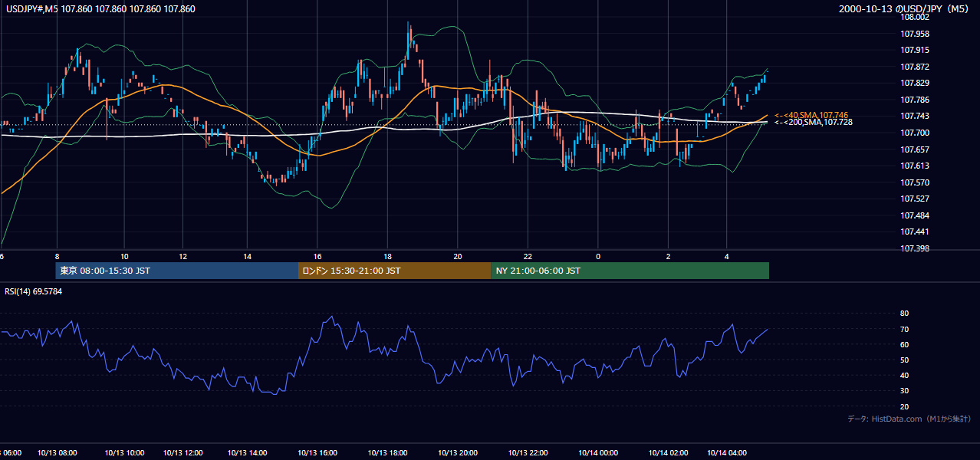Click price axis value 107.398
This screenshot has width=980, height=460.
click(x=914, y=248)
